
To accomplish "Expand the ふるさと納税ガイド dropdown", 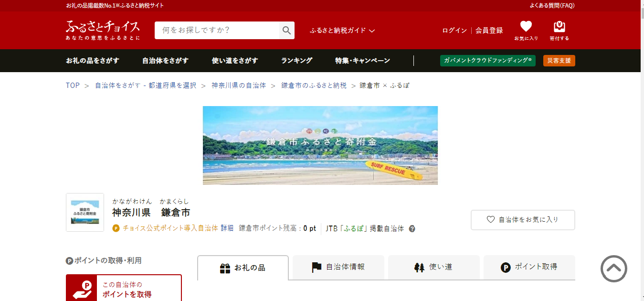I will pos(342,31).
